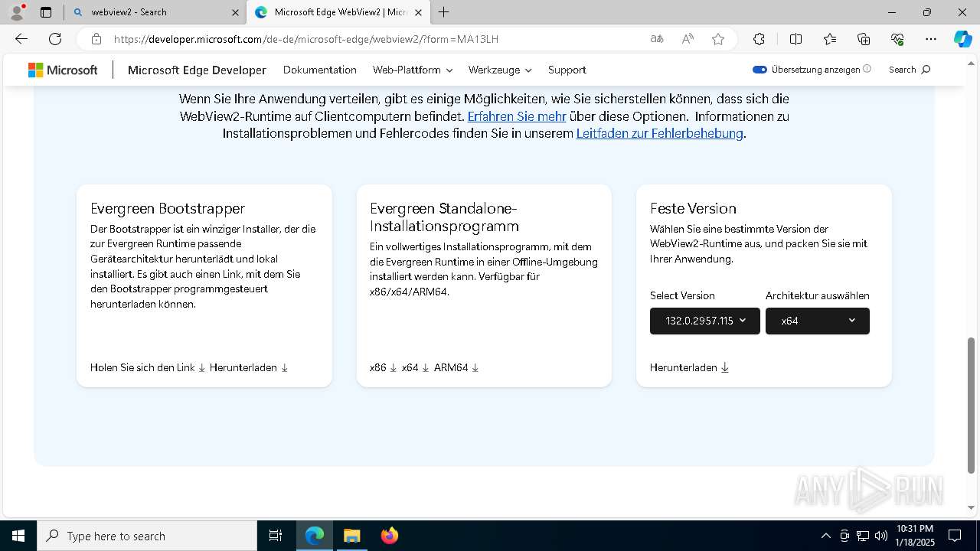Open a new tab with plus icon
980x551 pixels.
point(444,12)
